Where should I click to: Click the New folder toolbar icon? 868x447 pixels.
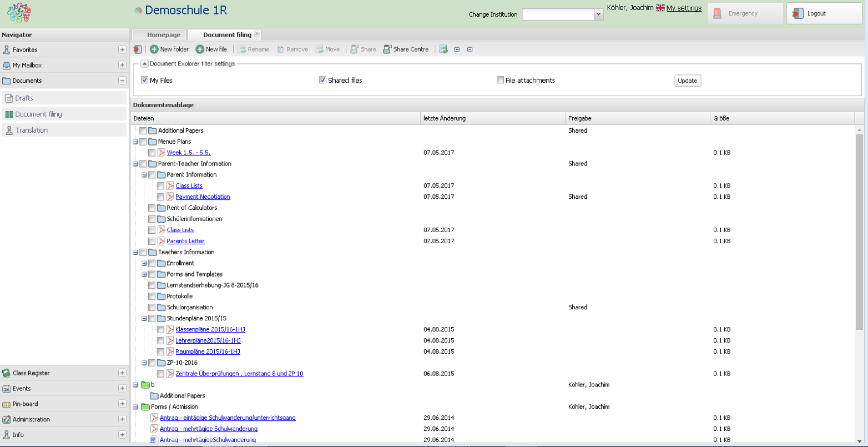[x=154, y=49]
